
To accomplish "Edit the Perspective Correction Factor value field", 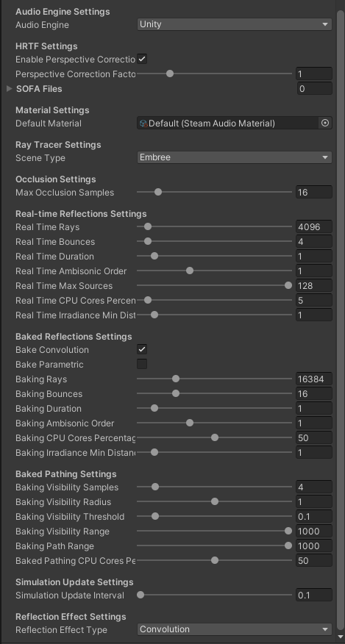I will (314, 74).
